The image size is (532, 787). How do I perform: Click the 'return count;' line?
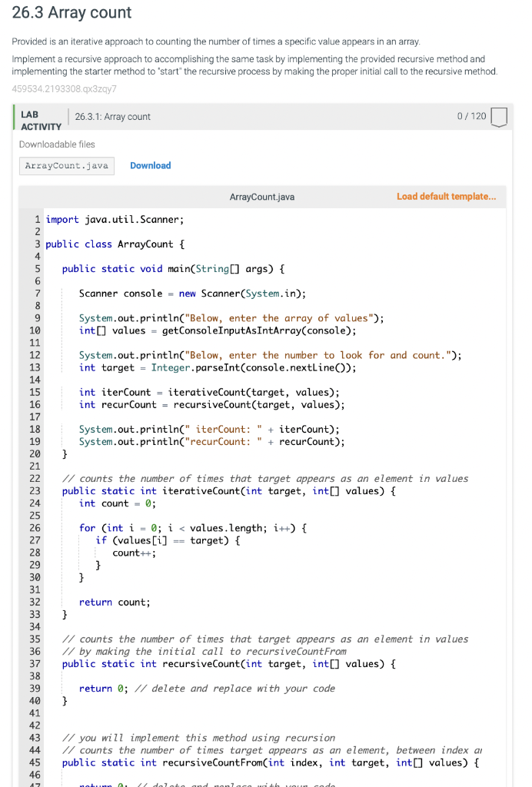click(x=115, y=603)
